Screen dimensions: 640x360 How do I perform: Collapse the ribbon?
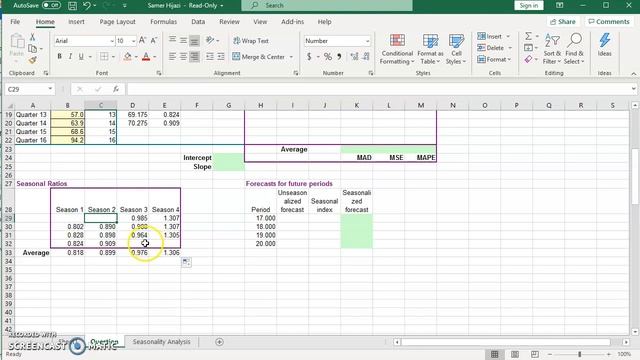click(633, 73)
